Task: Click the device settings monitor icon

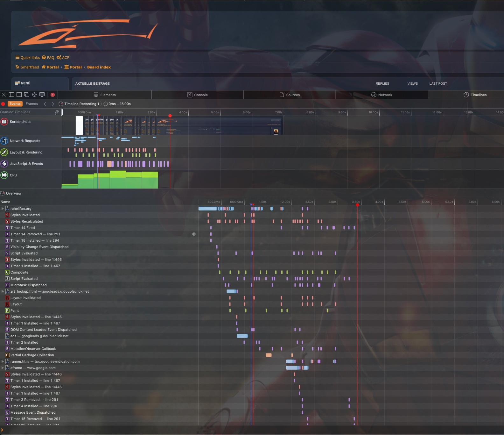Action: point(42,95)
